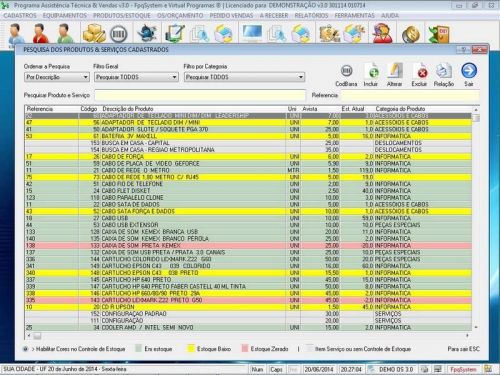
Task: Expand the Ordenar a Pesquisa dropdown
Action: [x=86, y=77]
